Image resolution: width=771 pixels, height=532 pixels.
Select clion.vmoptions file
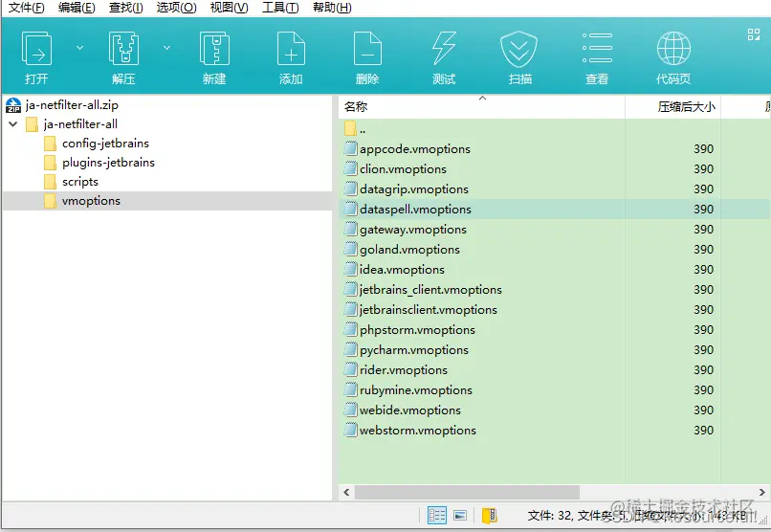coord(404,168)
